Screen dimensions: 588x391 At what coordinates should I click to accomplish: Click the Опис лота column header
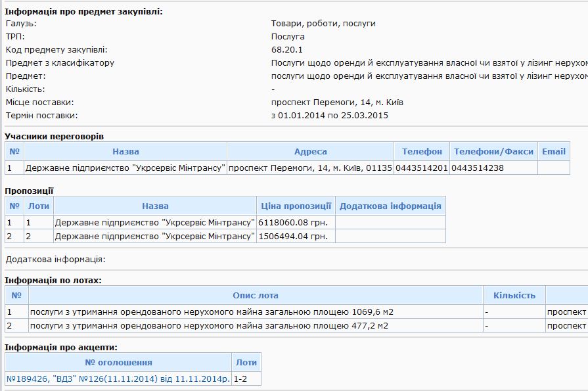[x=256, y=295]
